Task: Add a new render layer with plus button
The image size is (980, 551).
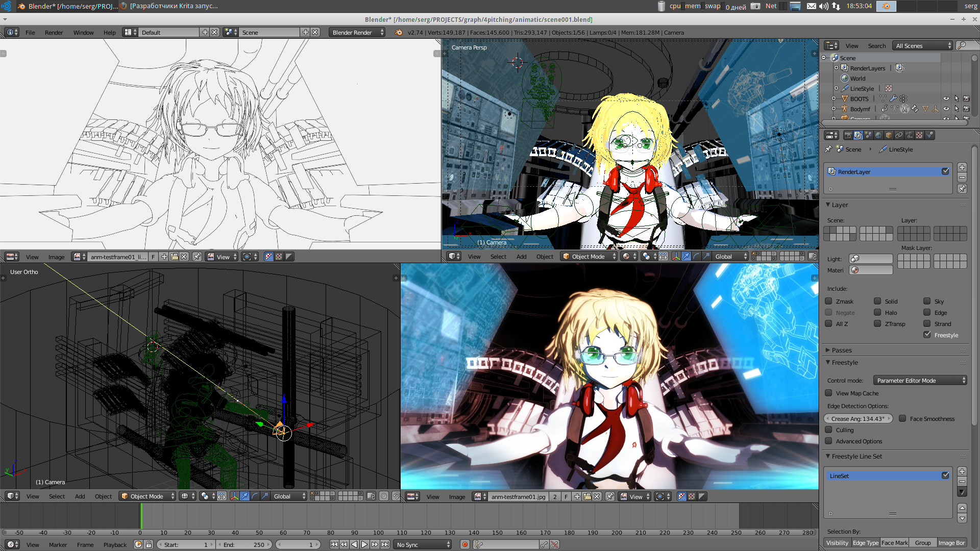Action: (962, 167)
